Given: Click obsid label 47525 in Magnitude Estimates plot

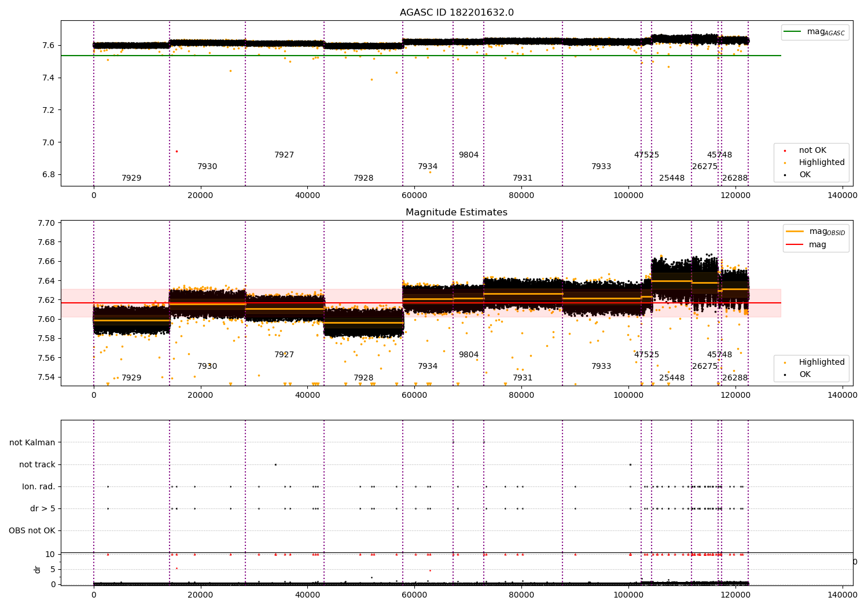Looking at the screenshot, I should click(x=646, y=355).
